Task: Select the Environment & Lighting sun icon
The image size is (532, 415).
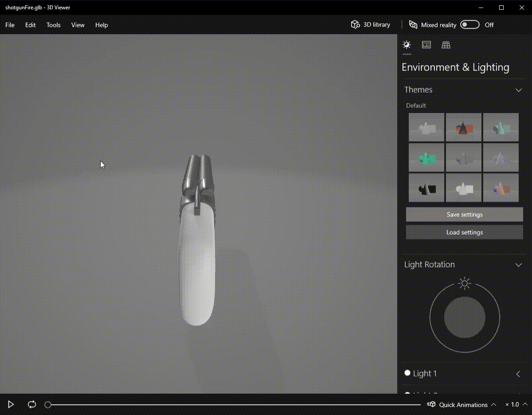Action: pyautogui.click(x=407, y=44)
